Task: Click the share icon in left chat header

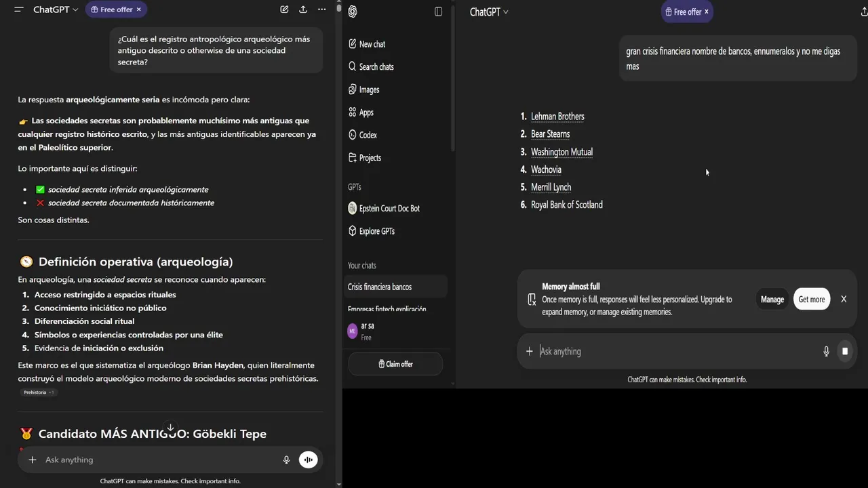Action: click(303, 9)
